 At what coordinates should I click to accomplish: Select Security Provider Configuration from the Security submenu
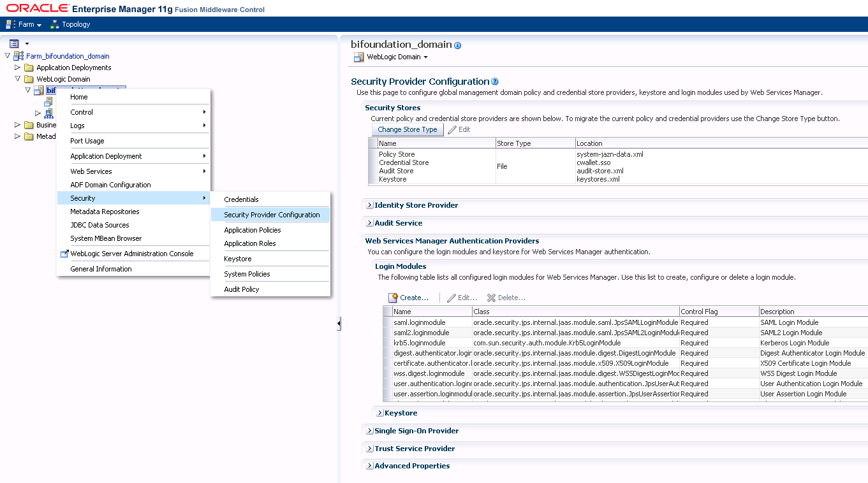click(270, 215)
